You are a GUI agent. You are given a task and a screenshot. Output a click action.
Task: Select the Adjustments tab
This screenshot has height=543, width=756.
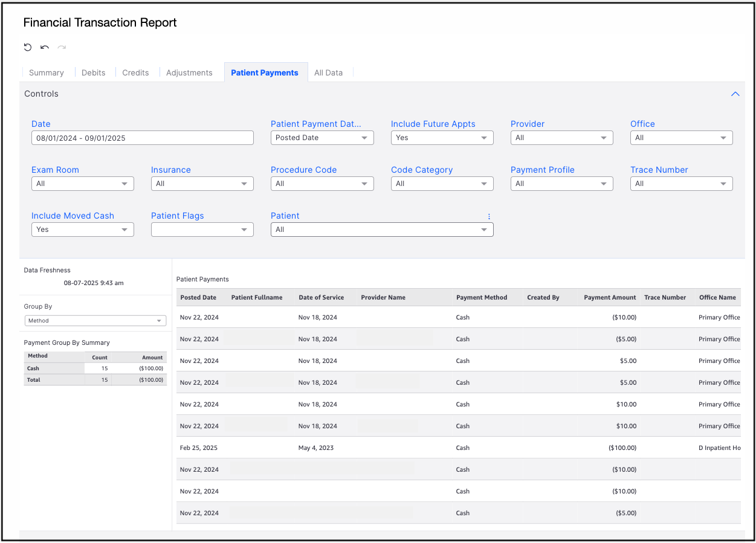[189, 72]
